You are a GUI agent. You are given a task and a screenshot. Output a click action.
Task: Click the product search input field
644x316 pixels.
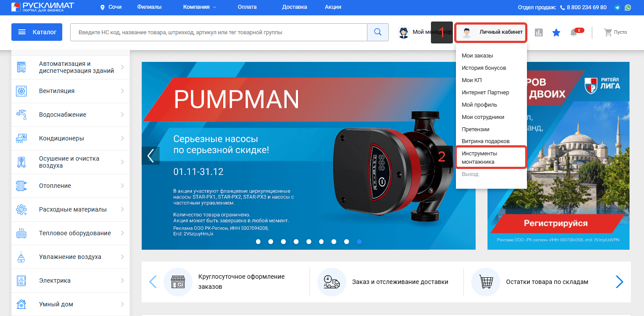(x=219, y=32)
